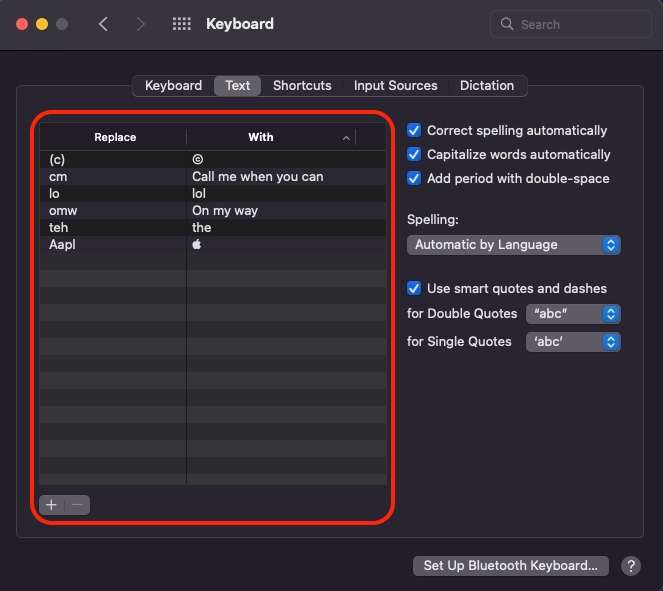The height and width of the screenshot is (591, 663).
Task: Sort by the Replace column header
Action: 113,137
